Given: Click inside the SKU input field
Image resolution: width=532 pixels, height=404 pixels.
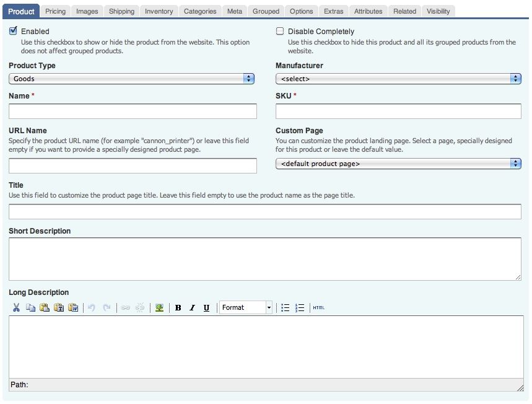Looking at the screenshot, I should [399, 111].
